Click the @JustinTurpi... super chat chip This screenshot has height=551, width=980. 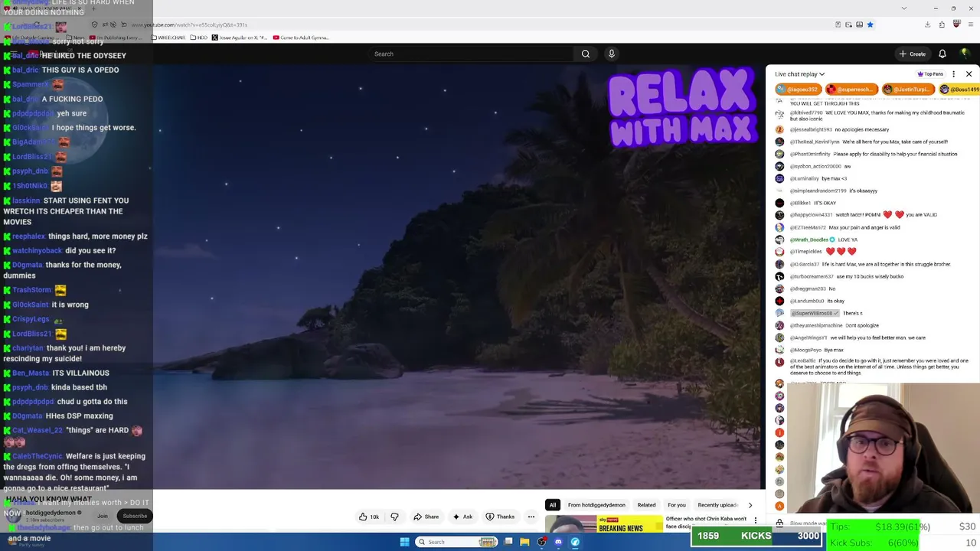coord(908,90)
